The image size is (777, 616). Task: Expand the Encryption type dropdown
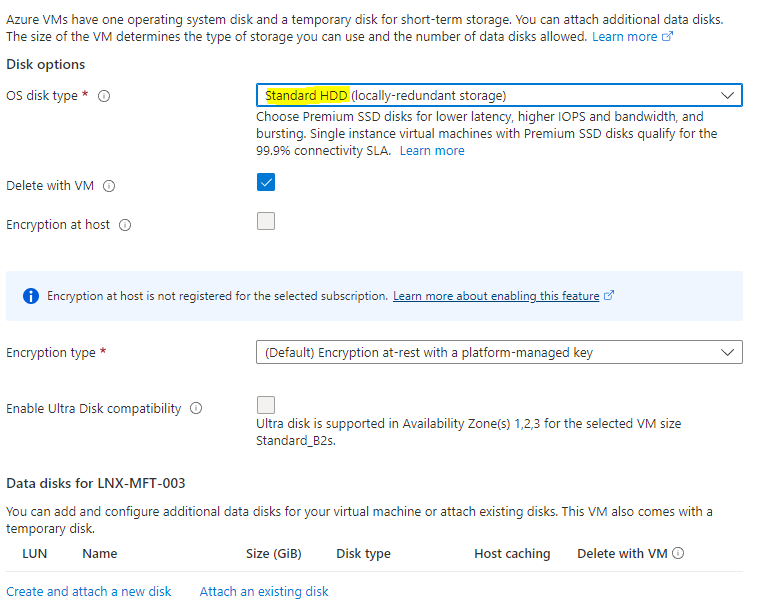click(x=498, y=353)
